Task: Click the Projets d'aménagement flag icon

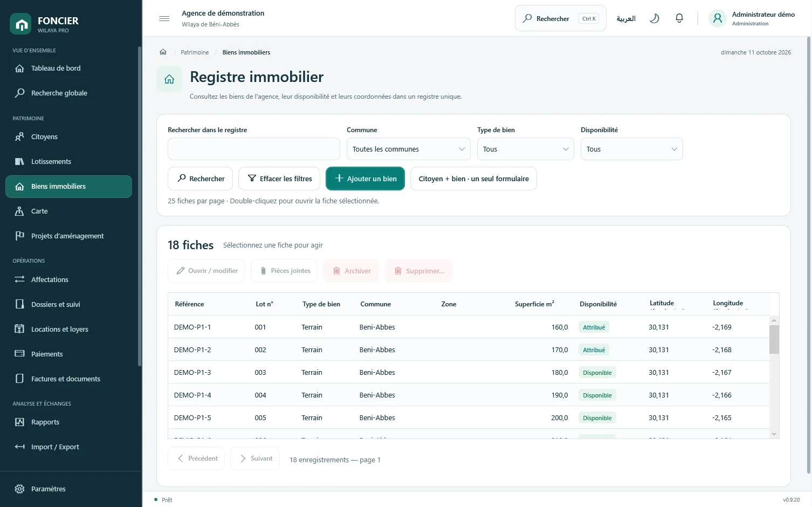Action: click(x=19, y=236)
